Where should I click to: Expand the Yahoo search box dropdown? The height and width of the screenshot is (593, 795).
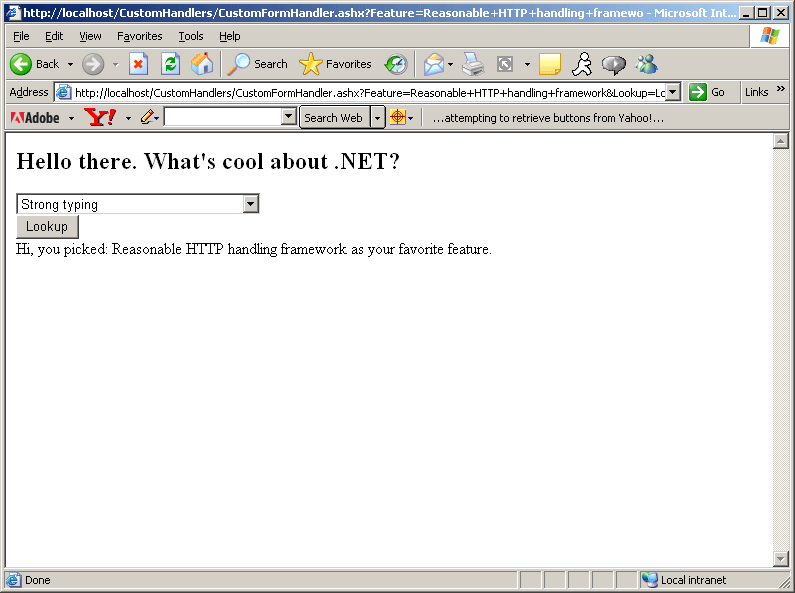pyautogui.click(x=288, y=117)
